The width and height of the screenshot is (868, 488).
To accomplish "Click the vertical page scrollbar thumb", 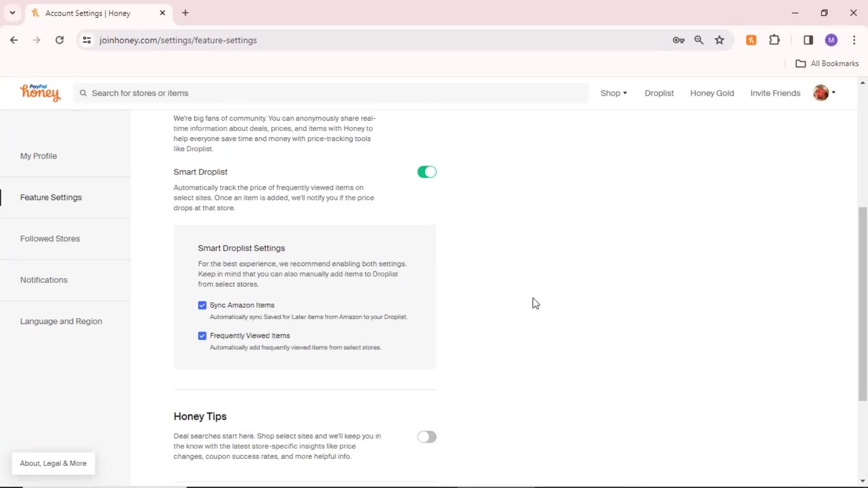I will tap(863, 304).
